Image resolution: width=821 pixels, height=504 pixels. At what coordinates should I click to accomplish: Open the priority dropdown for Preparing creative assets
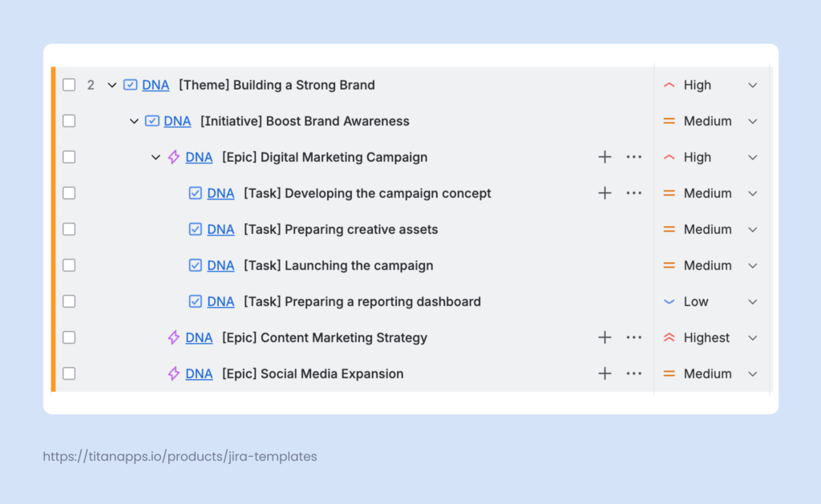pyautogui.click(x=752, y=229)
